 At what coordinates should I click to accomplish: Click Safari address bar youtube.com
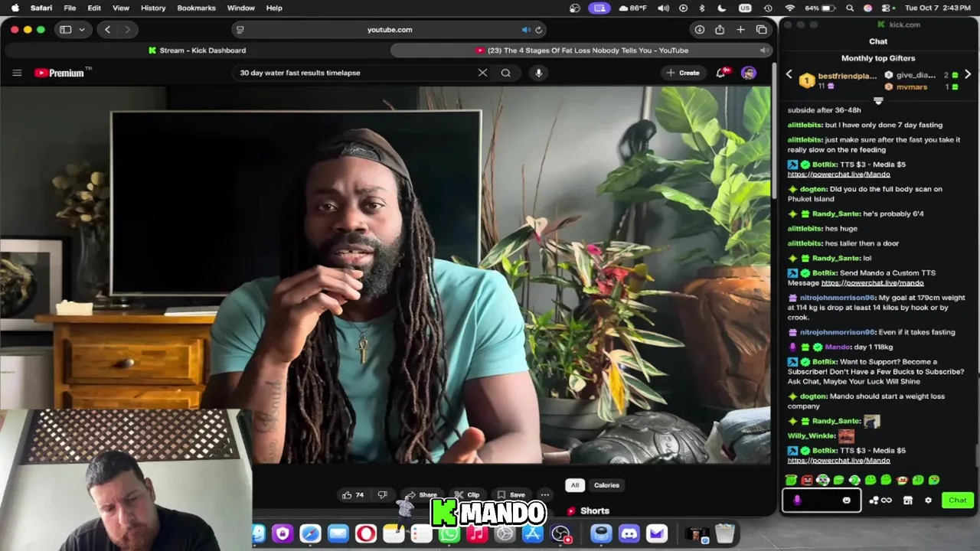coord(390,29)
